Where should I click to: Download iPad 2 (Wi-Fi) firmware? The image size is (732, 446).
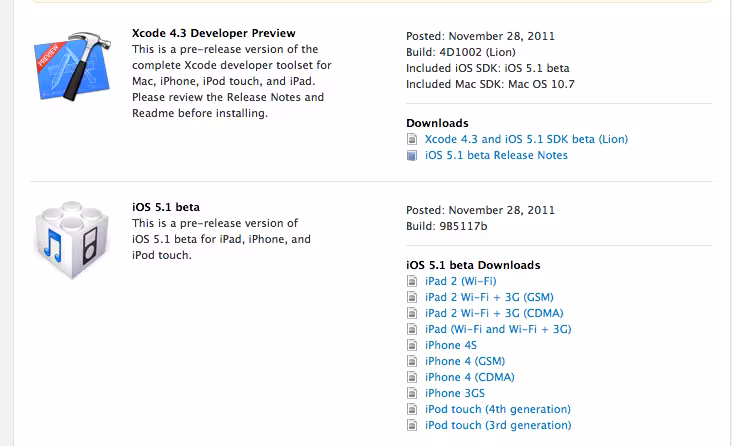pyautogui.click(x=460, y=281)
